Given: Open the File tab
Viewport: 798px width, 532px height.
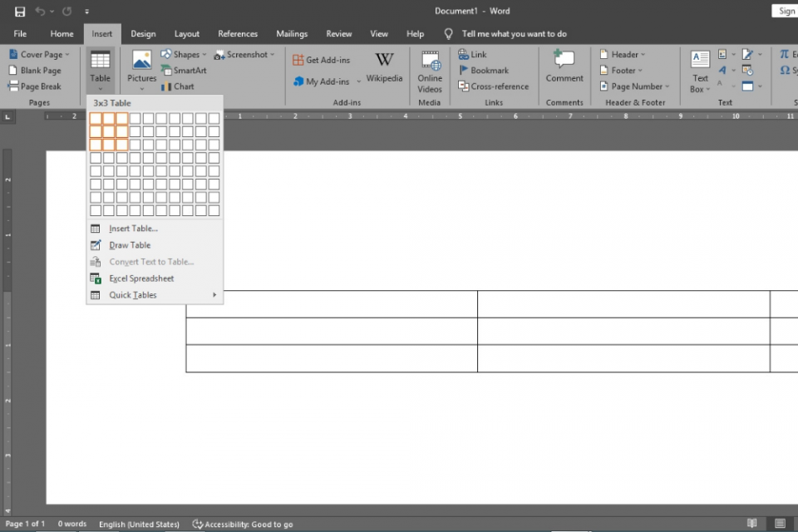Looking at the screenshot, I should pyautogui.click(x=20, y=33).
